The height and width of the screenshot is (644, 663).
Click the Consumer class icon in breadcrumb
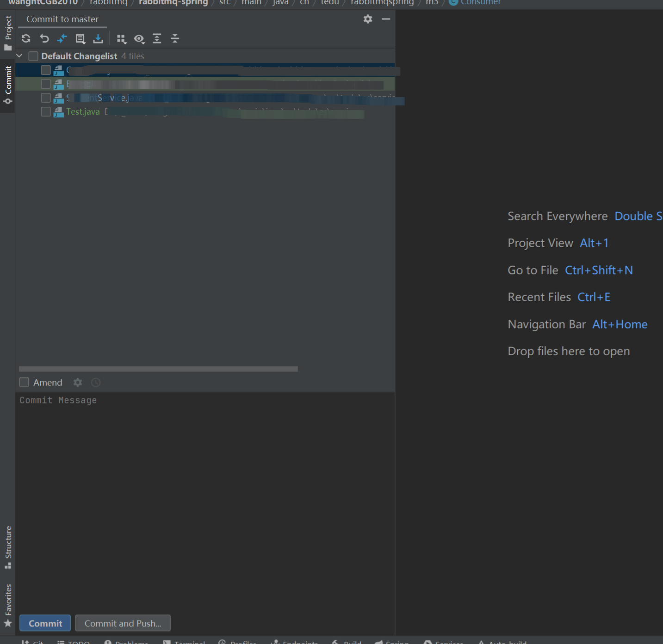[453, 2]
